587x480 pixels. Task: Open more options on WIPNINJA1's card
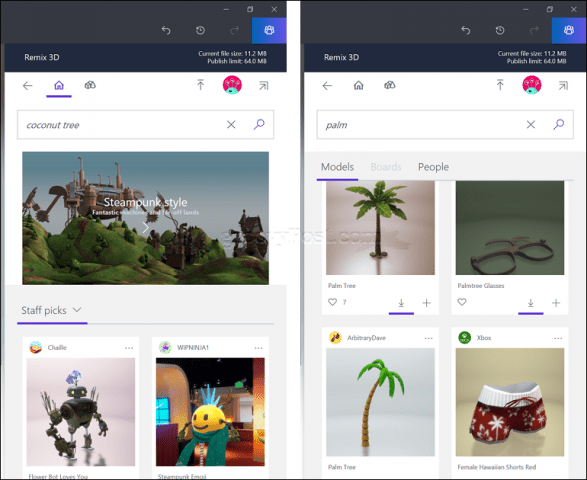(258, 348)
